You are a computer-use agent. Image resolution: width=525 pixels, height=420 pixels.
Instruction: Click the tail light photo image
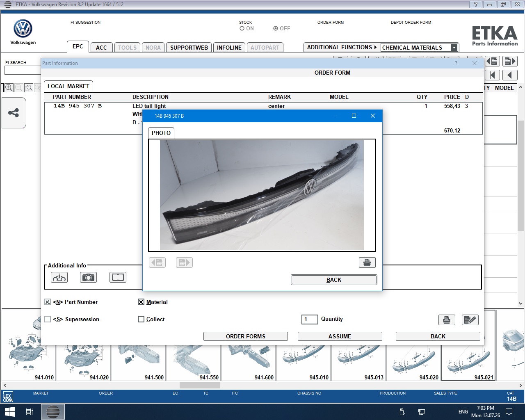(x=262, y=195)
